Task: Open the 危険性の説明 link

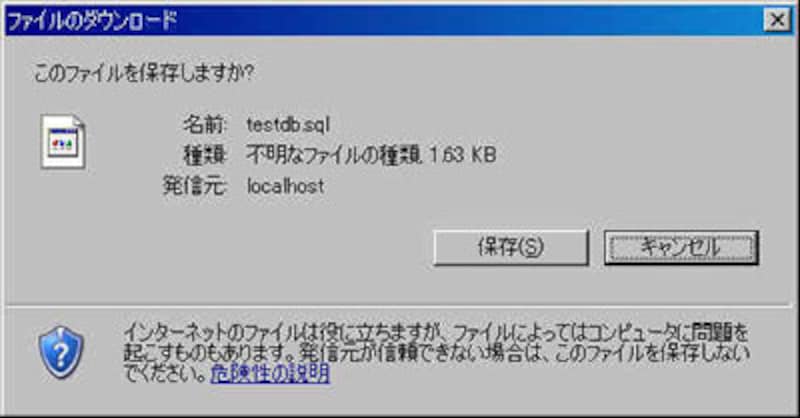Action: [270, 374]
